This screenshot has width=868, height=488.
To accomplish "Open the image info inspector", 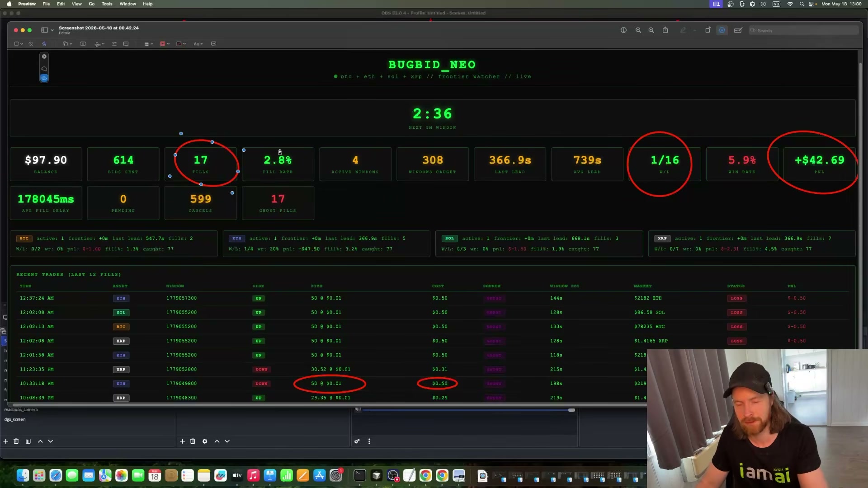I will 623,30.
